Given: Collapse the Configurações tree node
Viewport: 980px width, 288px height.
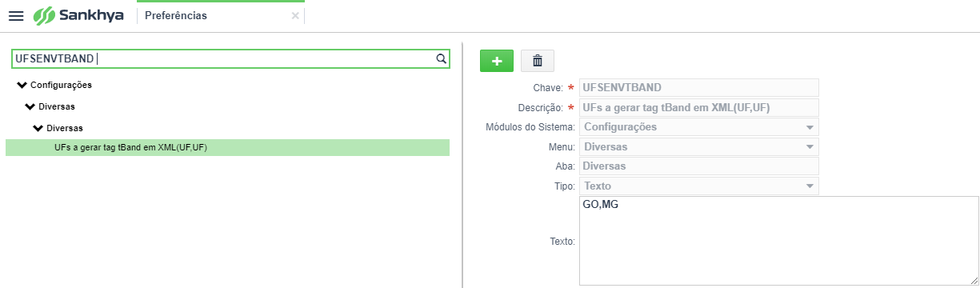Looking at the screenshot, I should pos(22,85).
